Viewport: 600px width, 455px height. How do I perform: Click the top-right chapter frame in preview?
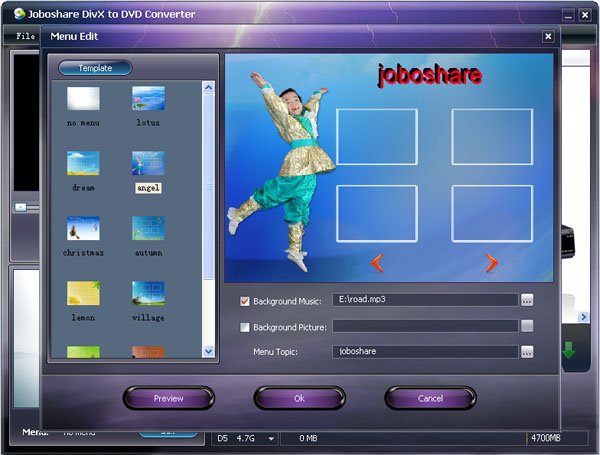pos(492,137)
